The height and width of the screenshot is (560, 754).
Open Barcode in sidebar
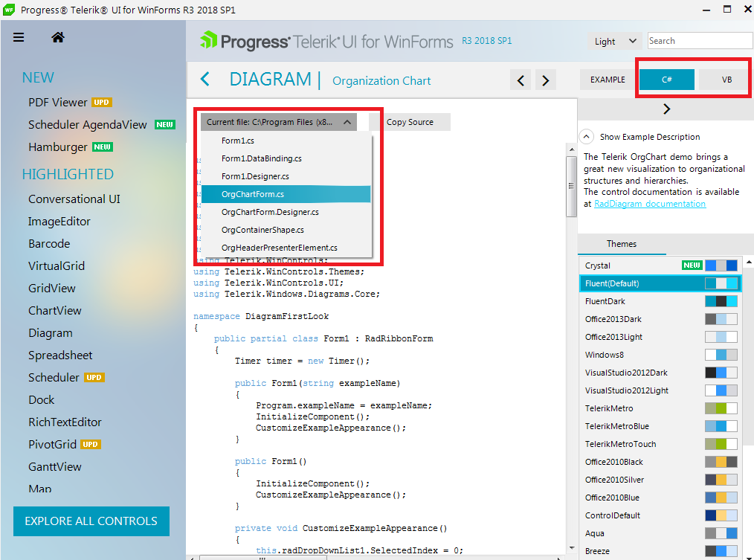(49, 243)
